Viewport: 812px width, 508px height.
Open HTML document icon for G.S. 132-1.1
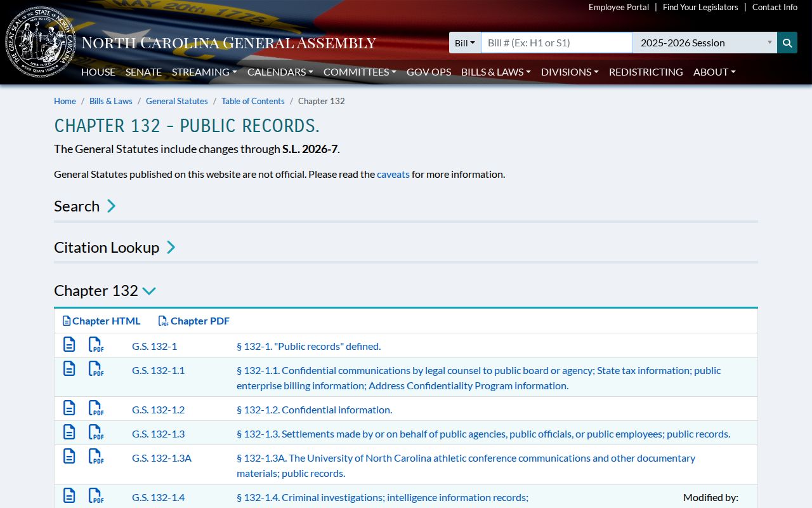[x=69, y=369]
